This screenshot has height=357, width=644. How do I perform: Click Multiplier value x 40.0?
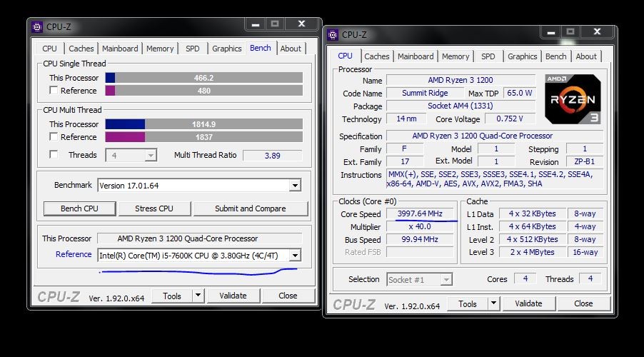[420, 226]
